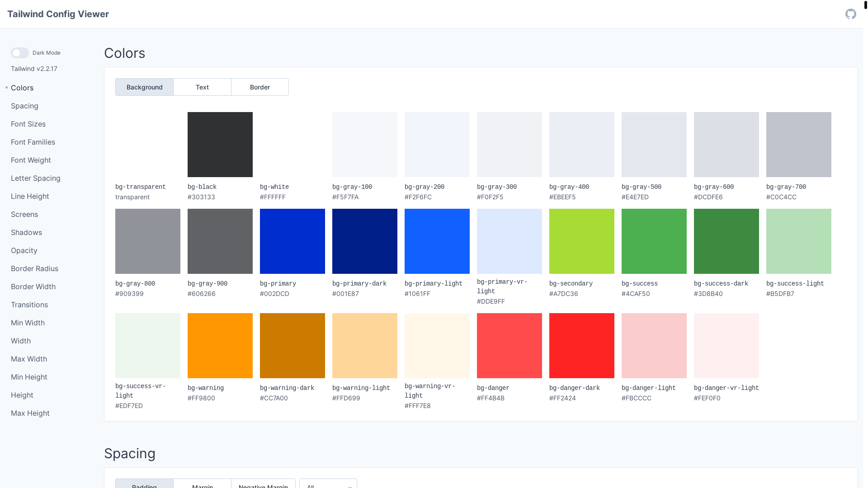The width and height of the screenshot is (868, 488).
Task: Select the Padding spacing tab
Action: click(x=144, y=483)
